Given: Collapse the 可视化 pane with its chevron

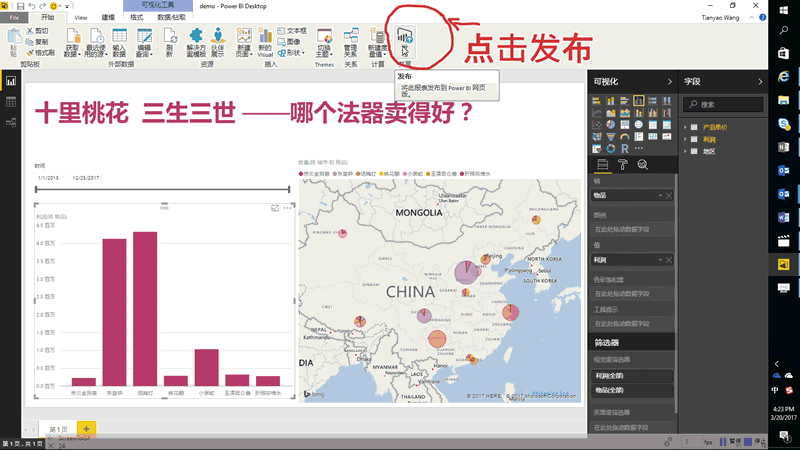Looking at the screenshot, I should 668,81.
